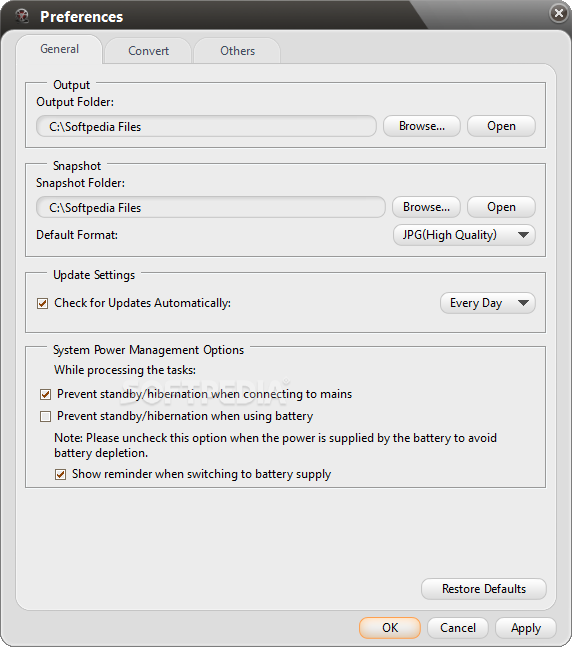Image resolution: width=572 pixels, height=647 pixels.
Task: Open the Snapshot Folder location
Action: [501, 207]
